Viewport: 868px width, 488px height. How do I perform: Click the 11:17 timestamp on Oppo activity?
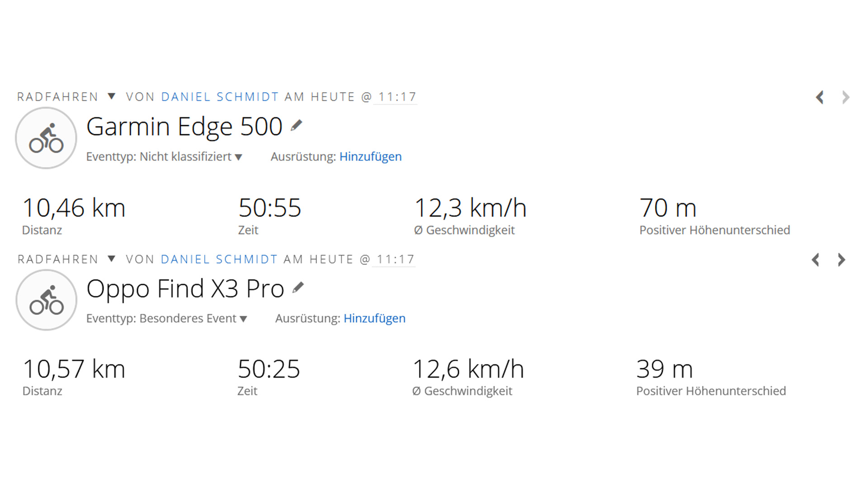396,259
